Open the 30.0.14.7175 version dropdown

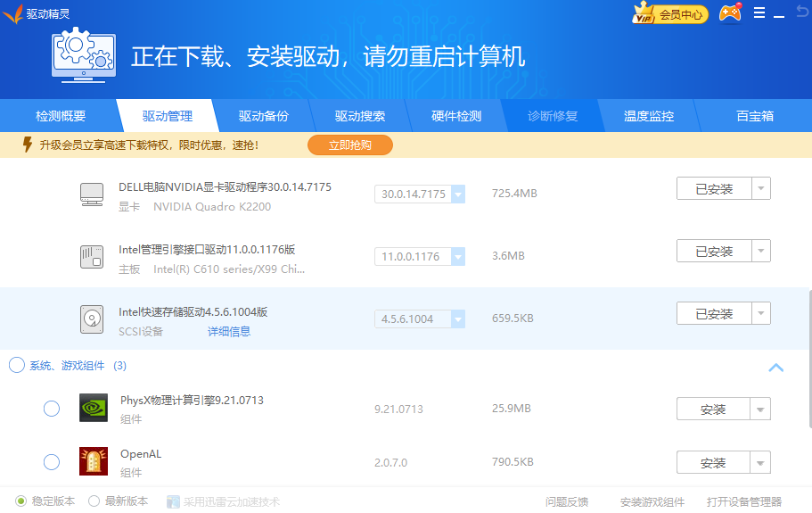(458, 194)
